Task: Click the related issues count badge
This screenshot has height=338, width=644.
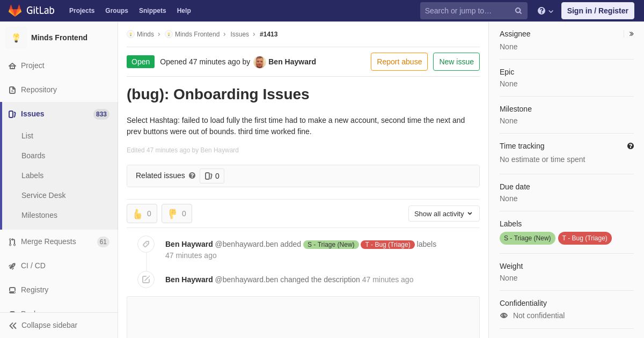Action: (x=212, y=176)
